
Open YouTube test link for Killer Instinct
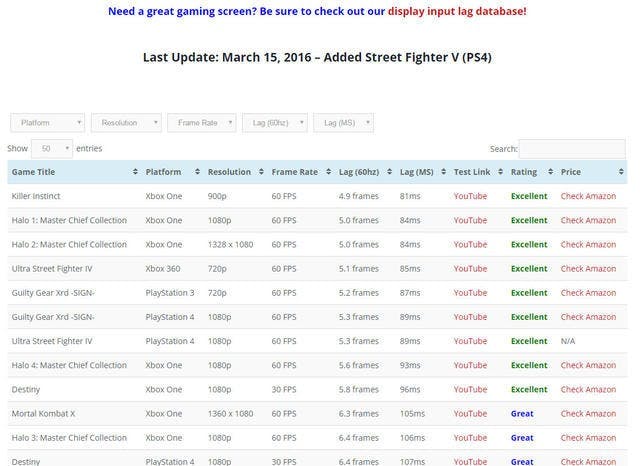point(470,196)
